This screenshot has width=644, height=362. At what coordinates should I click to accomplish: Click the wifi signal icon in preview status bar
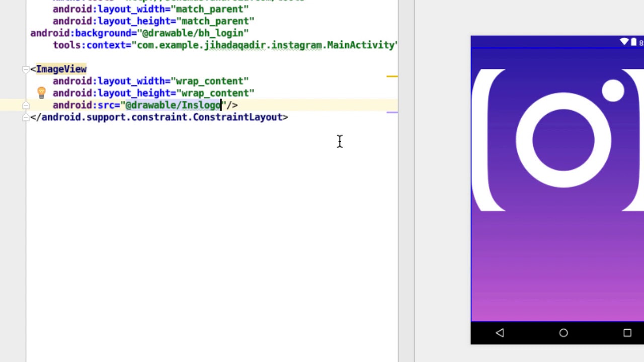point(624,42)
